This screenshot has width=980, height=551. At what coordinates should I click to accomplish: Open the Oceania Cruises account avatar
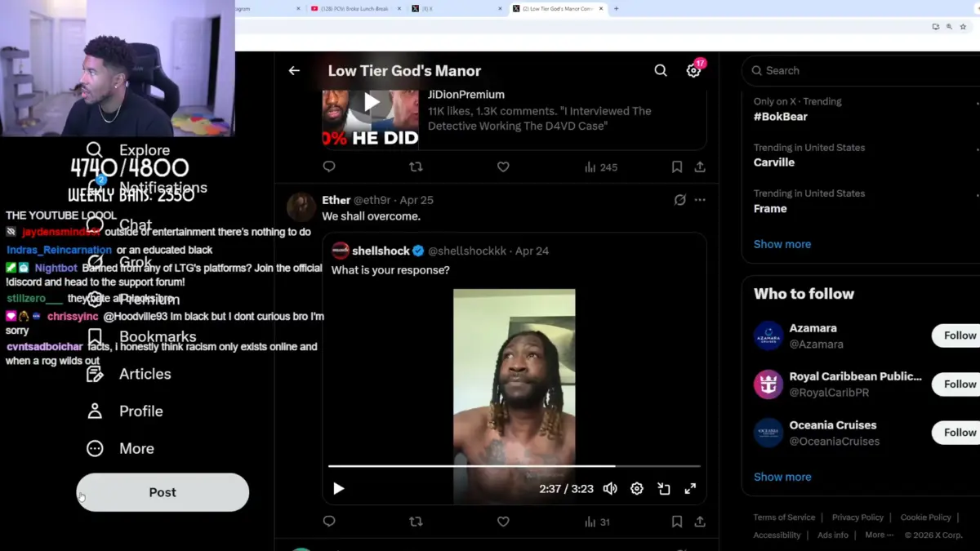768,433
